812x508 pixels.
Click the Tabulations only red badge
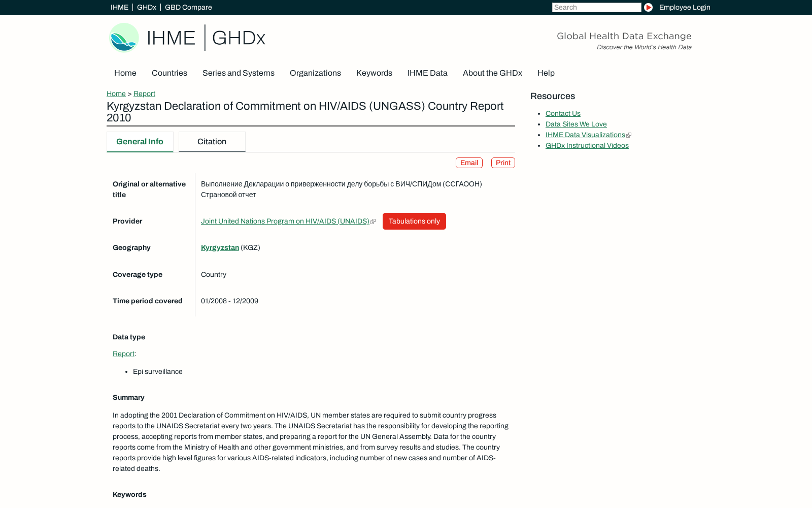414,221
